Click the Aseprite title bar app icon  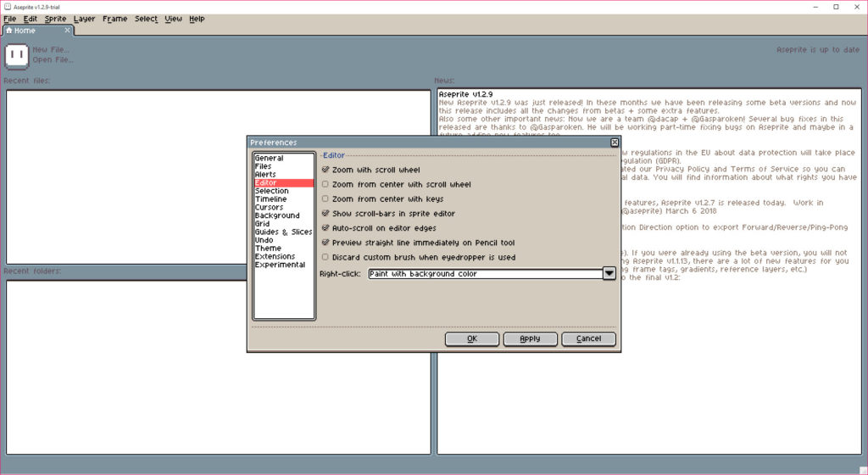(x=7, y=7)
